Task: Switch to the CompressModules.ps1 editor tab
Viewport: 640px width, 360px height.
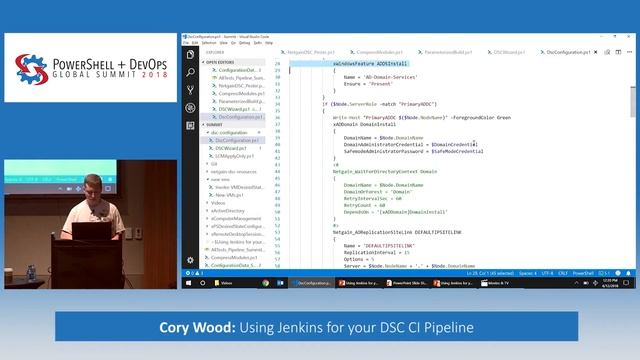Action: 376,52
